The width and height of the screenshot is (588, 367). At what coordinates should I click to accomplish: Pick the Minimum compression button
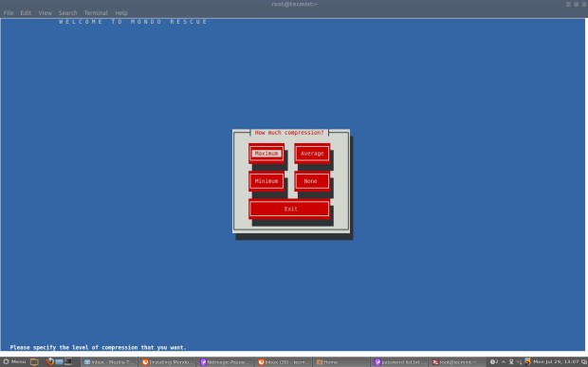click(x=266, y=181)
